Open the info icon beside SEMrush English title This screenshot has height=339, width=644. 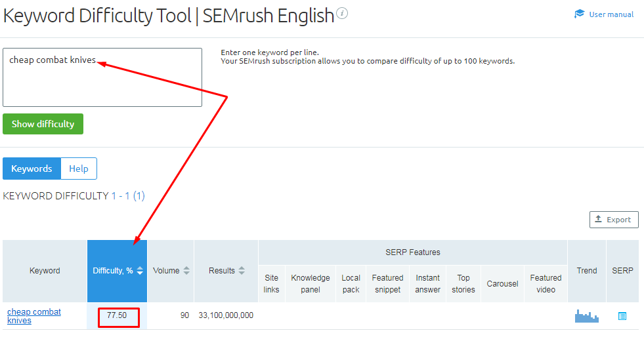click(342, 14)
